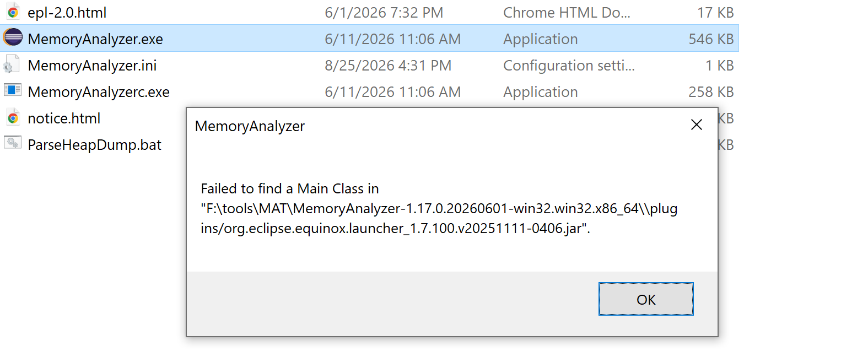The image size is (868, 357).
Task: Click the 8/25/2026 4:31 PM modified date
Action: click(x=388, y=65)
